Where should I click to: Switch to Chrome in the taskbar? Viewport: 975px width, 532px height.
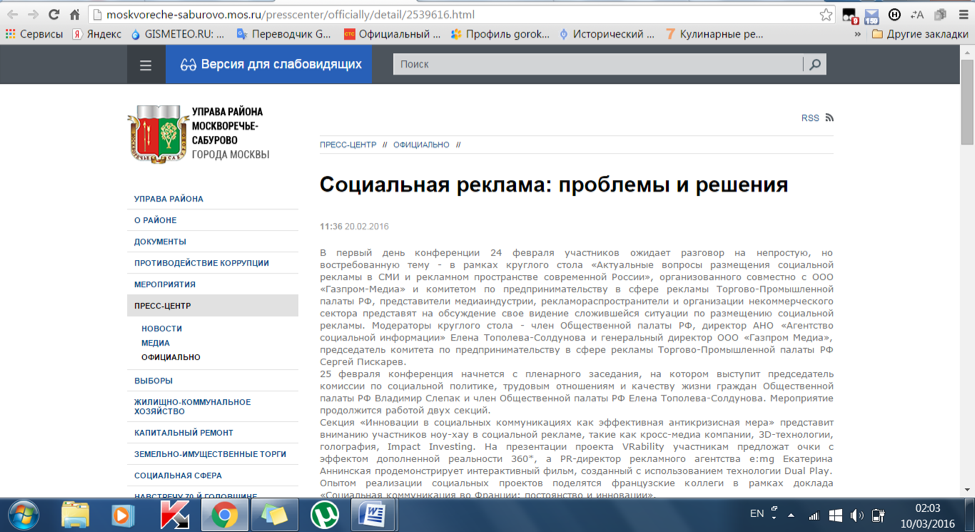click(224, 515)
